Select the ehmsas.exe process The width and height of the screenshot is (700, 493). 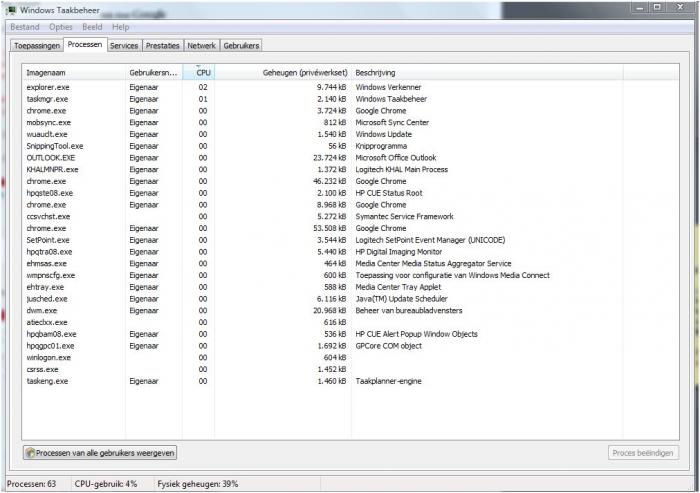350,263
